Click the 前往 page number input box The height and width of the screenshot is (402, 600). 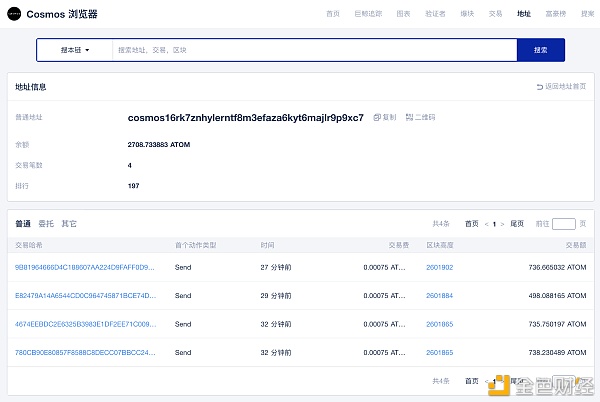(564, 224)
